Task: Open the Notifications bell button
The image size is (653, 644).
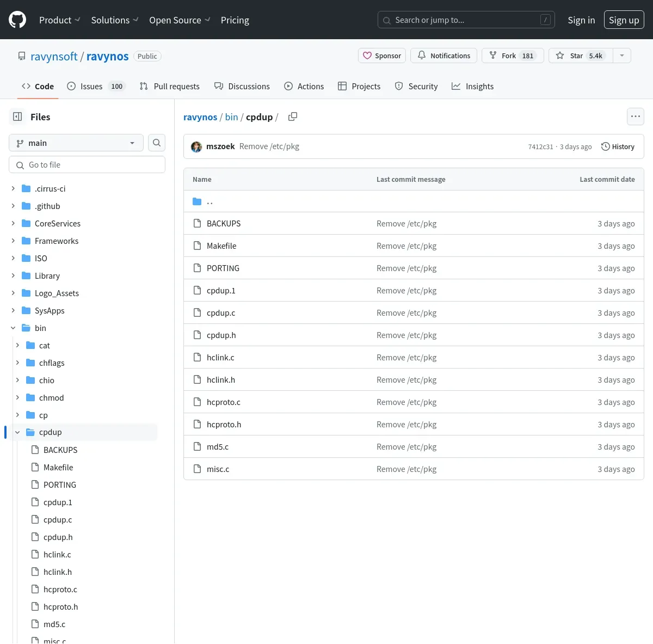Action: (444, 56)
